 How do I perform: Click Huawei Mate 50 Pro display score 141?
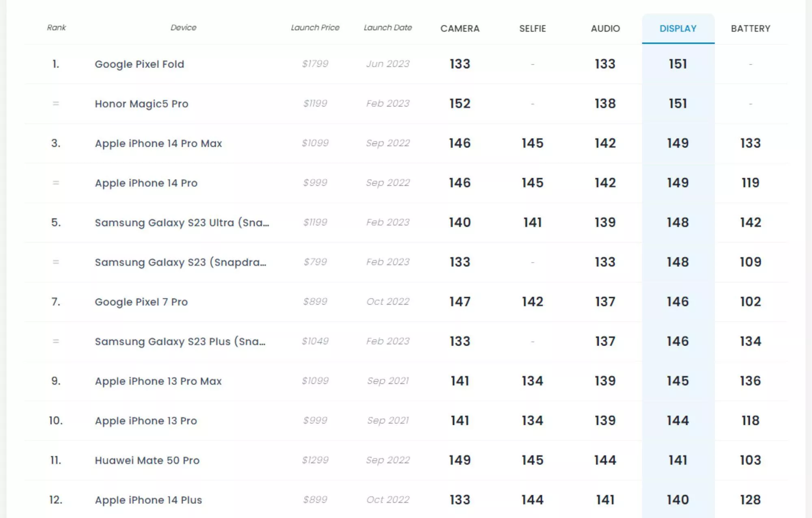click(x=678, y=460)
